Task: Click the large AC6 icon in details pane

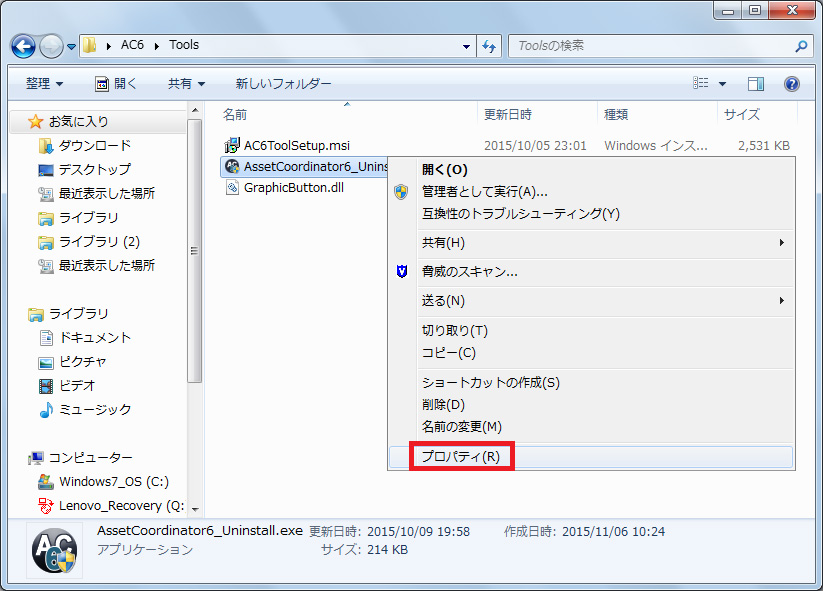Action: 55,550
